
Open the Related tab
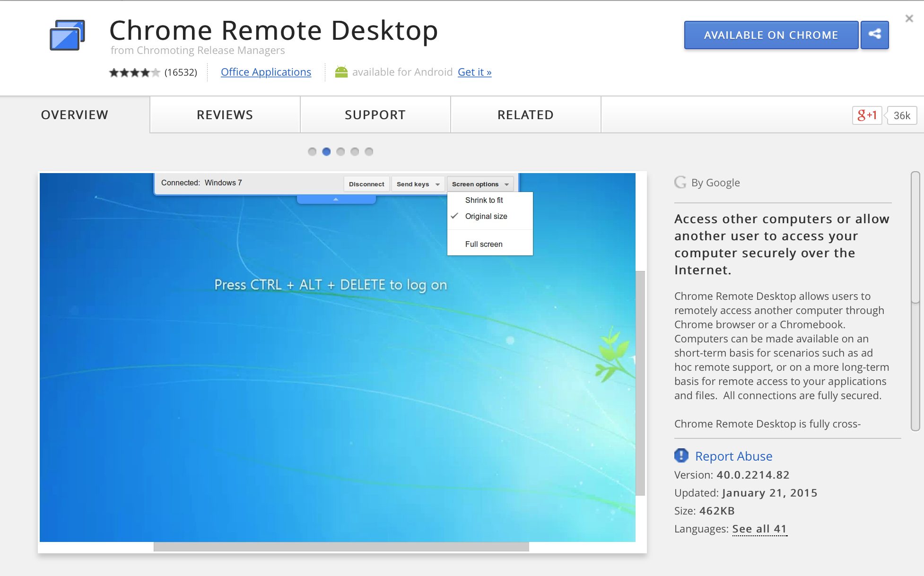(x=526, y=115)
